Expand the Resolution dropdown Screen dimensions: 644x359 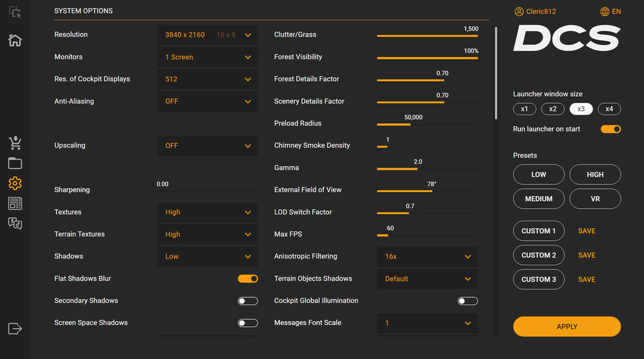tap(207, 35)
